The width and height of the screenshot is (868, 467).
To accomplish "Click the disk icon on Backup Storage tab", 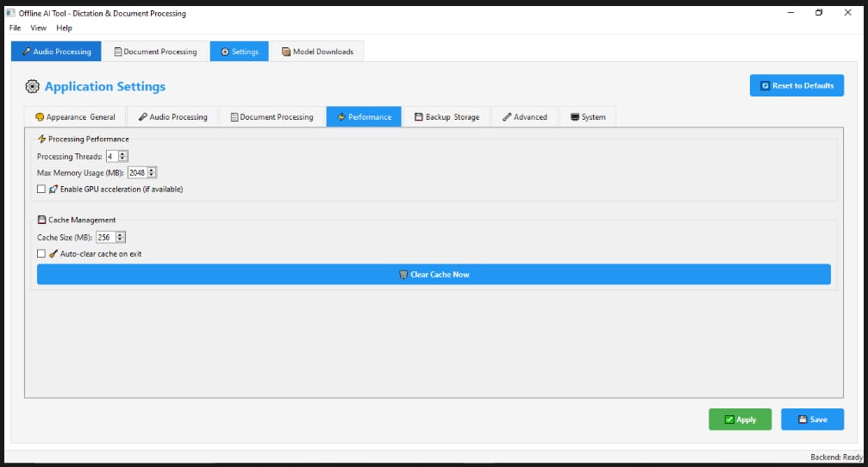I will [x=419, y=117].
